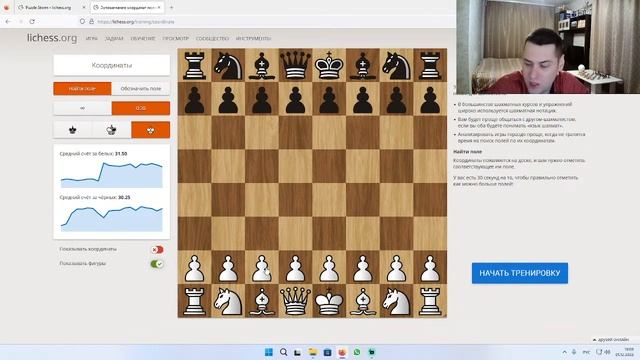Click the black rook in top-right corner
This screenshot has height=360, width=640.
tap(430, 65)
